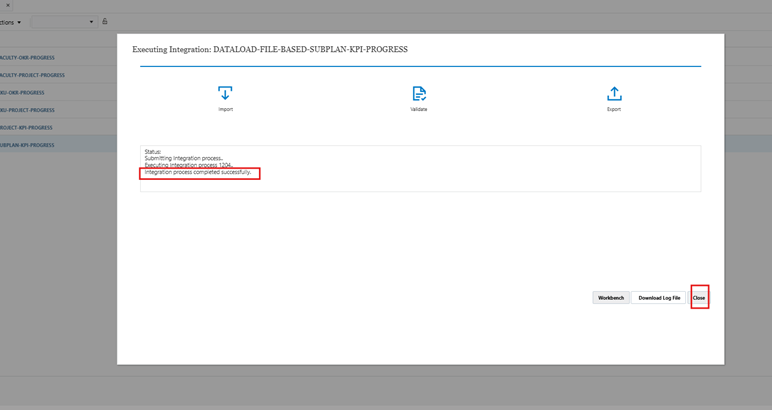Pick the PROJECT-KPI-PROGRESS integration row

27,128
